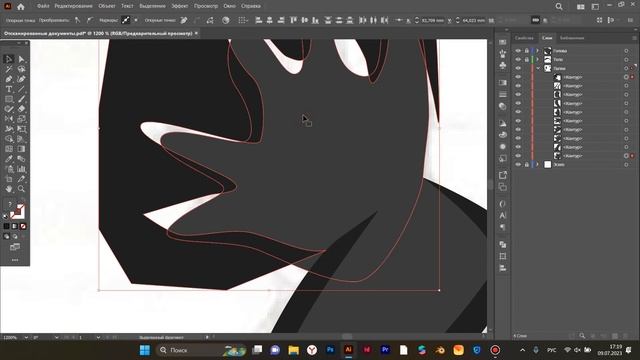
Task: Open the Редактирование menu
Action: 73,6
